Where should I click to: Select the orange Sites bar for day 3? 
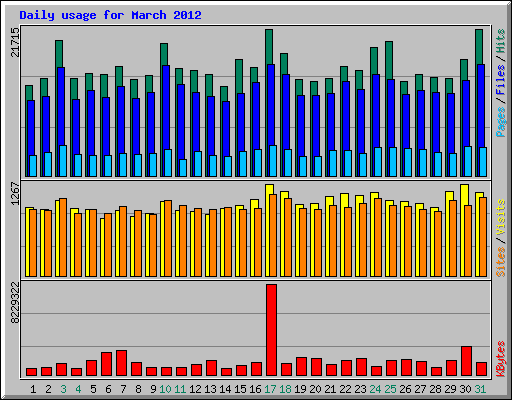pos(63,237)
